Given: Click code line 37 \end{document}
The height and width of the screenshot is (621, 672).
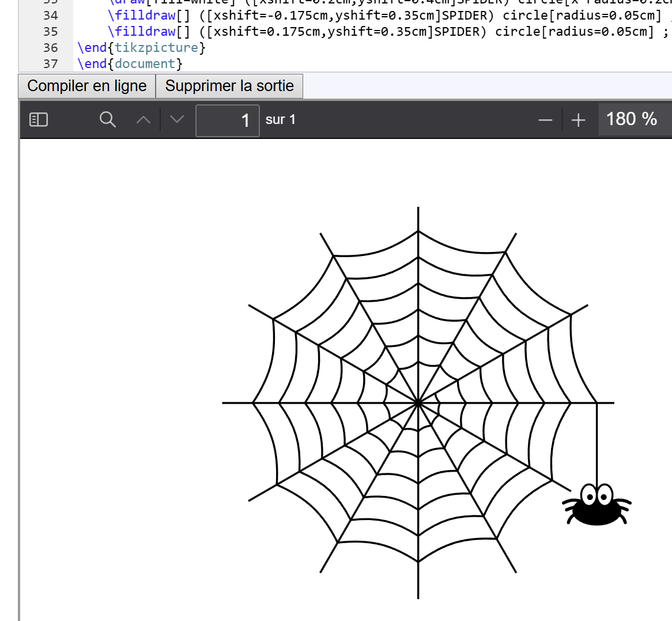Looking at the screenshot, I should [130, 64].
